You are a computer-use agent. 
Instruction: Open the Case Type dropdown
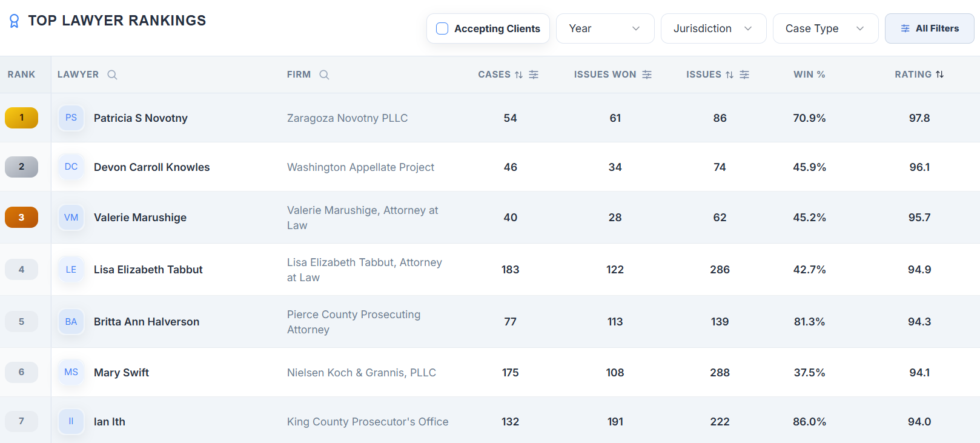826,28
